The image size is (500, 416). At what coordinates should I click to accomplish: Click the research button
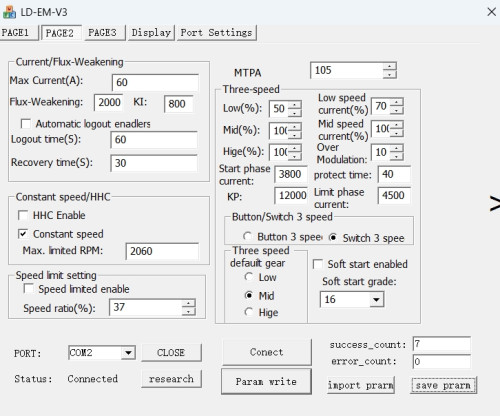171,379
